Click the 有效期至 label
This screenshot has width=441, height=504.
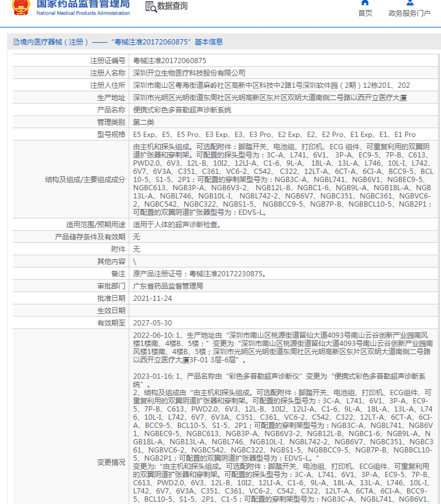coord(111,323)
